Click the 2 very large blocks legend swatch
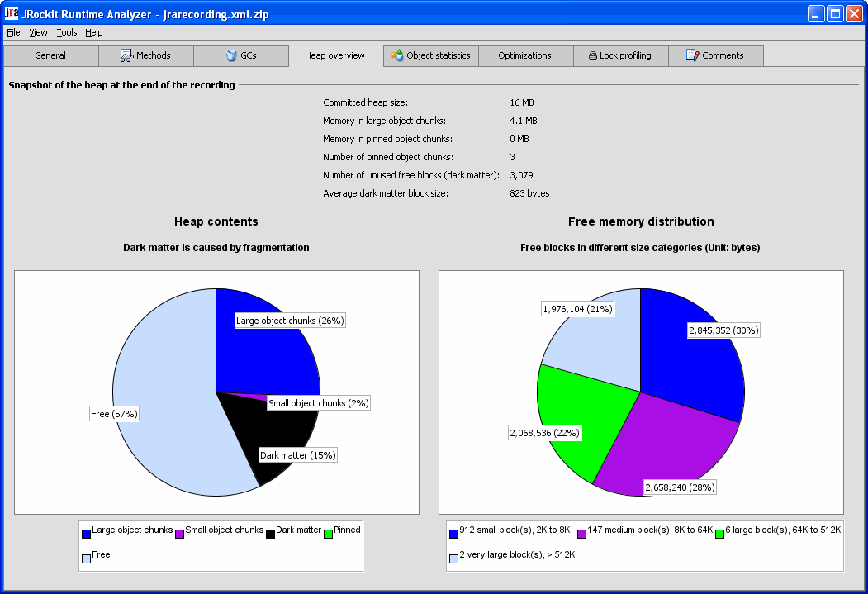The height and width of the screenshot is (594, 868). click(x=453, y=558)
